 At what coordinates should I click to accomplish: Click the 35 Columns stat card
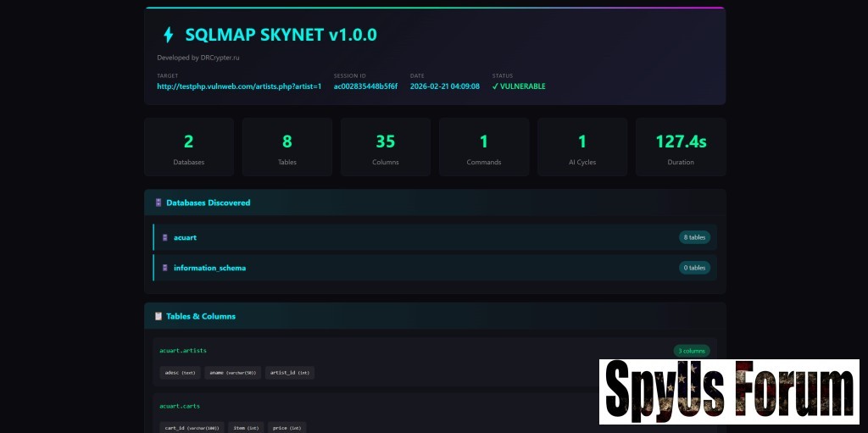point(386,147)
